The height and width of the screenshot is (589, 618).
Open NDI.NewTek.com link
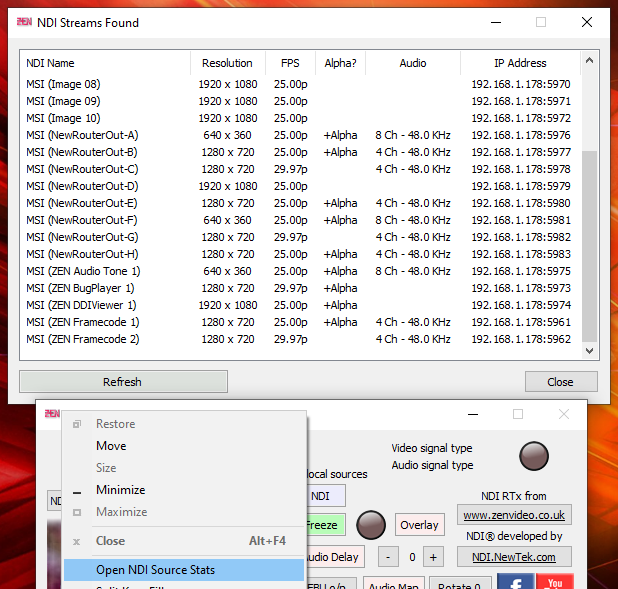[x=514, y=557]
